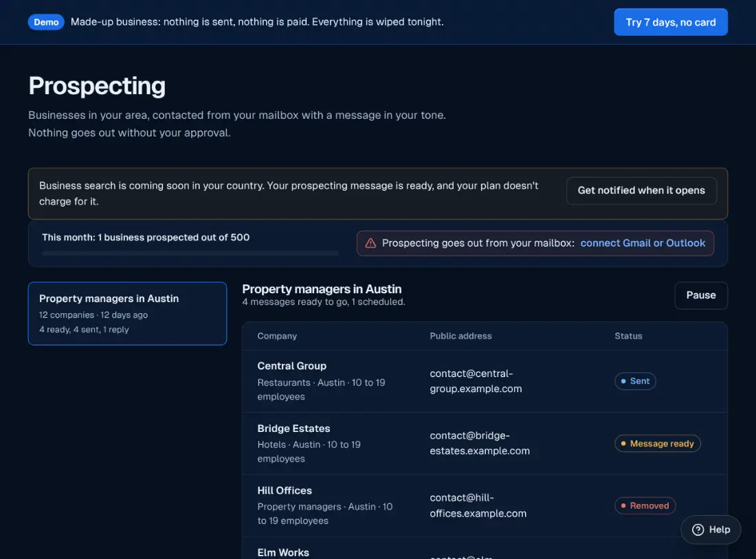Click the warning triangle icon in mailbox alert
This screenshot has height=559, width=756.
(370, 243)
